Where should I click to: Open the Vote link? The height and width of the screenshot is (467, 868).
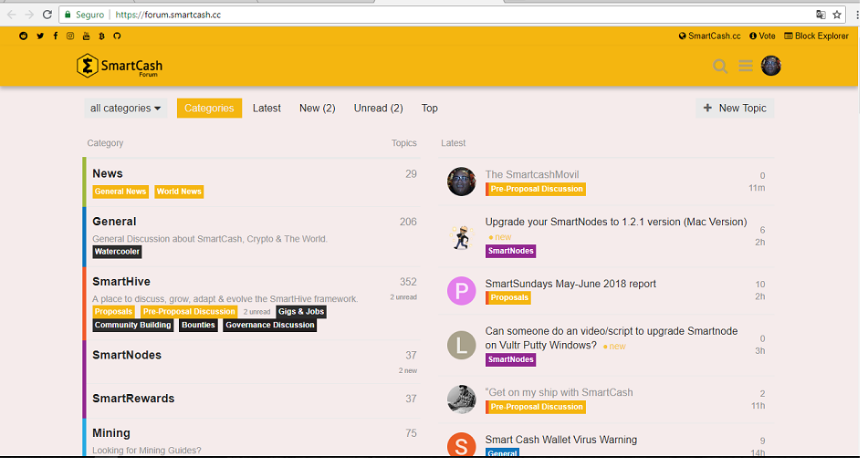click(762, 36)
